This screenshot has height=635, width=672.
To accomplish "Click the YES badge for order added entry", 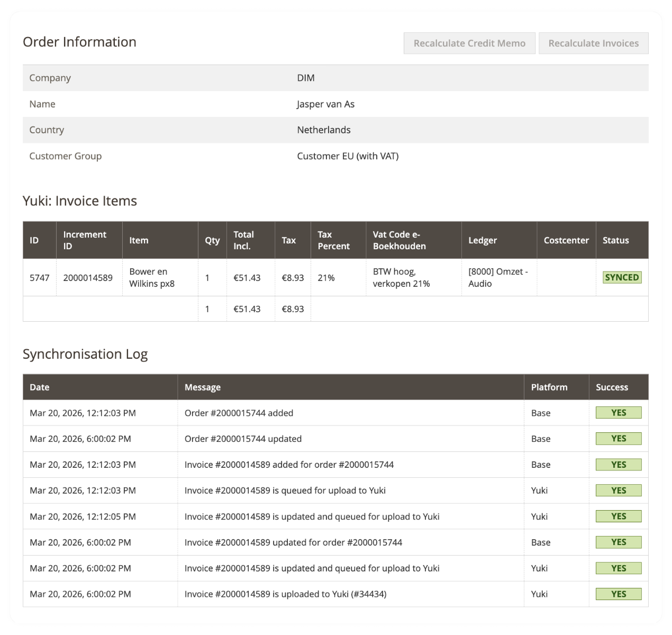I will pyautogui.click(x=618, y=412).
